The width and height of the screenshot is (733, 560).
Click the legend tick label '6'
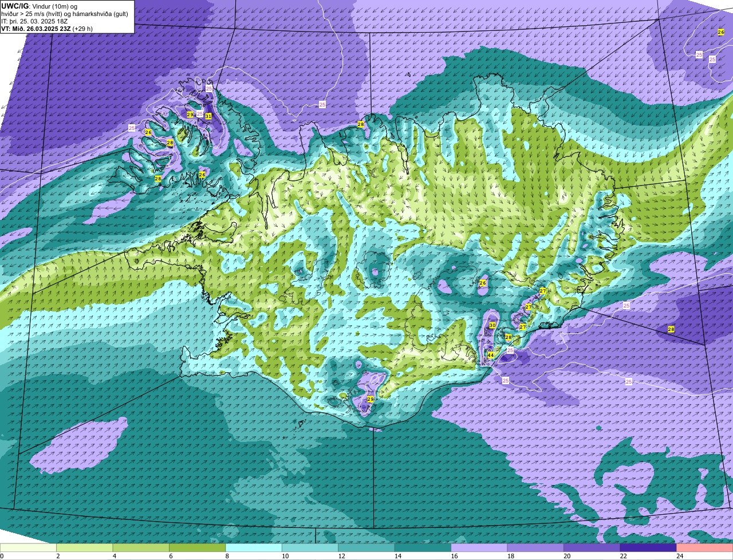(x=171, y=555)
